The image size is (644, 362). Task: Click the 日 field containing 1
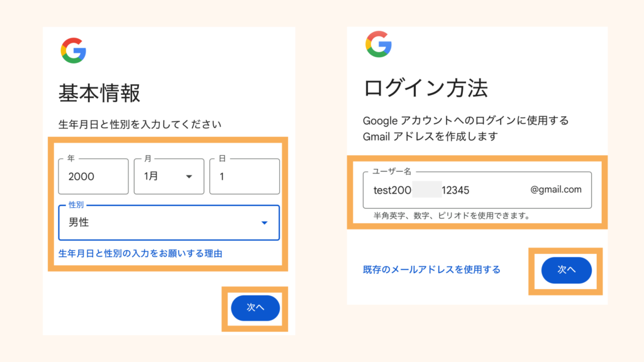(x=244, y=177)
